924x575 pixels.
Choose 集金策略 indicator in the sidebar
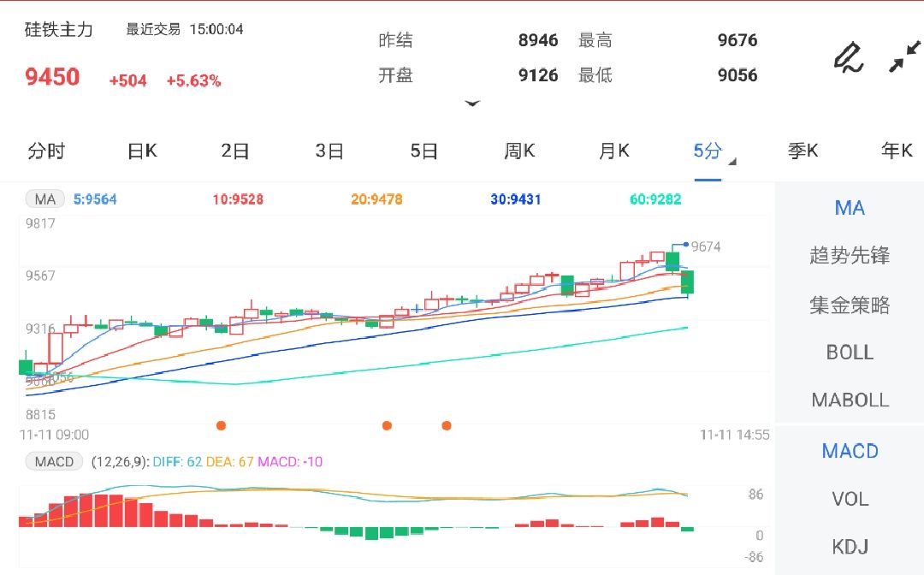tap(850, 305)
